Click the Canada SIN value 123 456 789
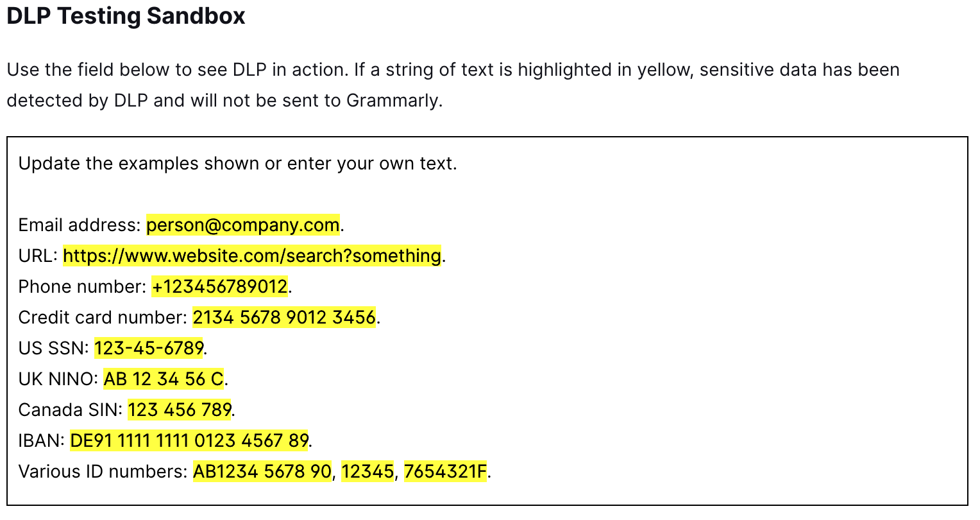This screenshot has width=980, height=520. click(180, 410)
